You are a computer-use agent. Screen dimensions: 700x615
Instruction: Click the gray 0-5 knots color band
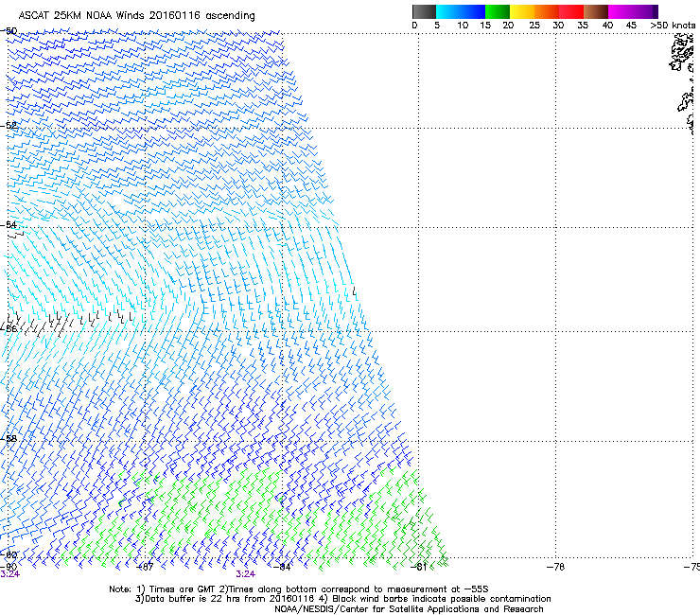[425, 11]
